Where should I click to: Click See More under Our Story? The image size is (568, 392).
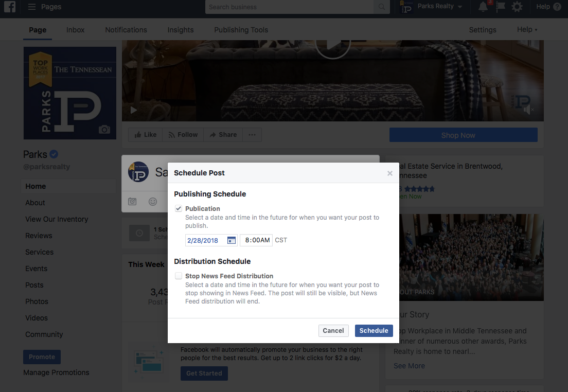pos(410,366)
